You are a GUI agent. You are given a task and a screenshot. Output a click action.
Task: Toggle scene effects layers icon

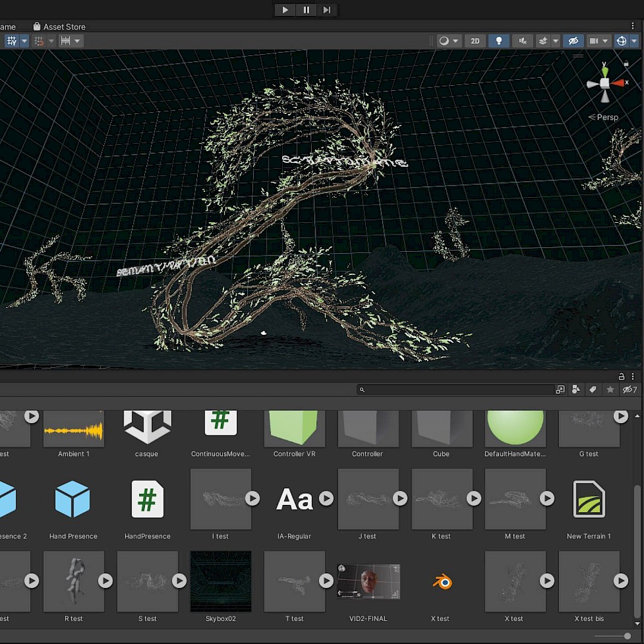[x=543, y=41]
